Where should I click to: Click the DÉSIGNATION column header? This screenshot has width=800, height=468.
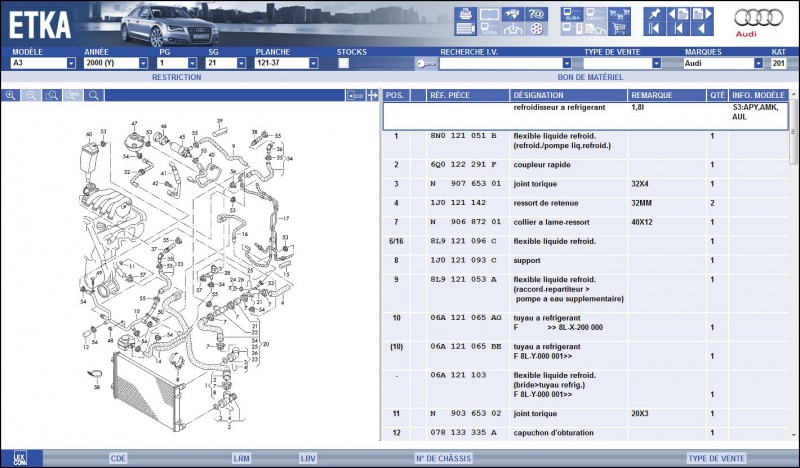568,95
